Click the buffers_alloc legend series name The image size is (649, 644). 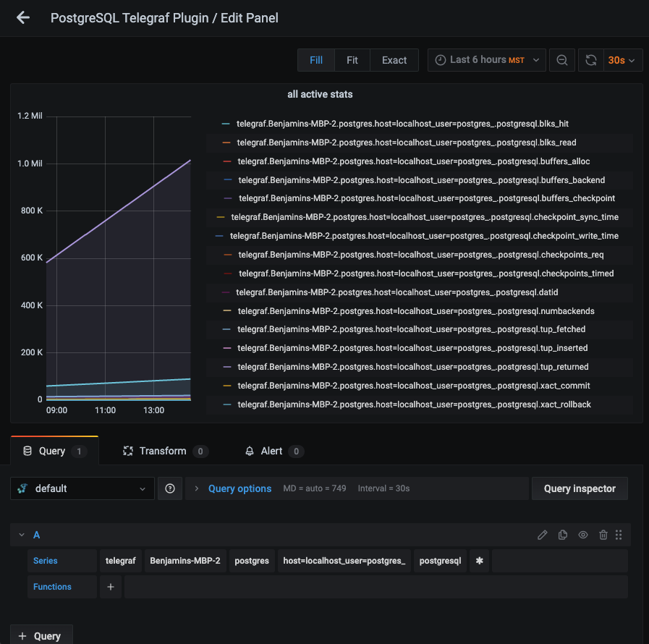tap(413, 161)
